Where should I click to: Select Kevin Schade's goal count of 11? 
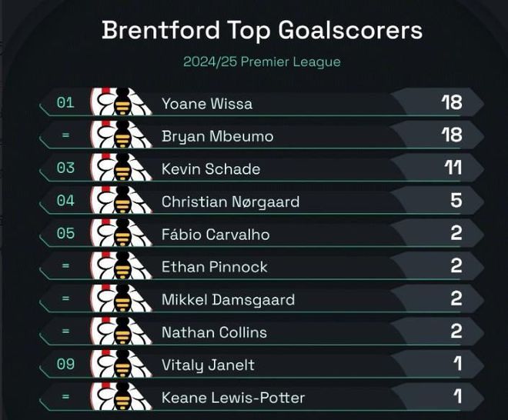tap(452, 168)
